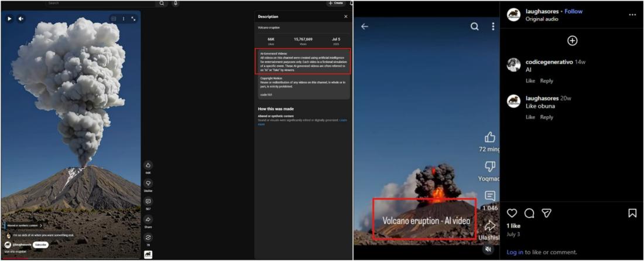Click the Dislike thumbs-down on YouTube Short
This screenshot has height=261, width=644.
click(x=148, y=184)
